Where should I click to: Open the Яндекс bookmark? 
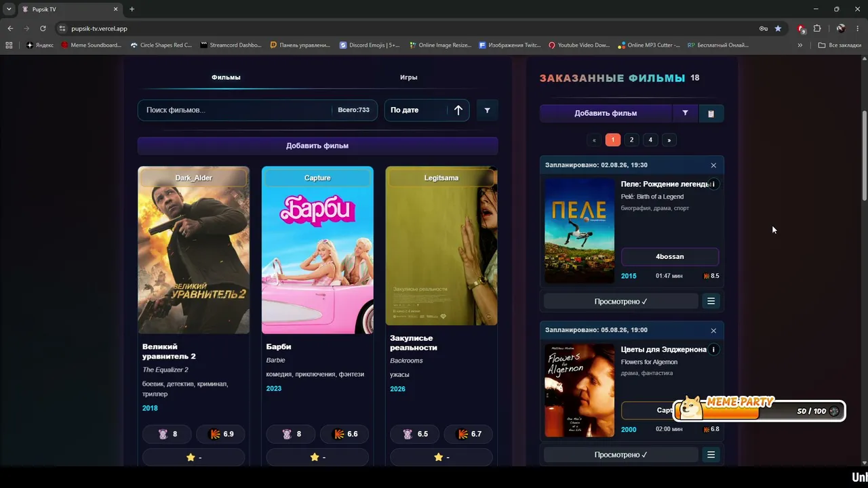(x=40, y=45)
